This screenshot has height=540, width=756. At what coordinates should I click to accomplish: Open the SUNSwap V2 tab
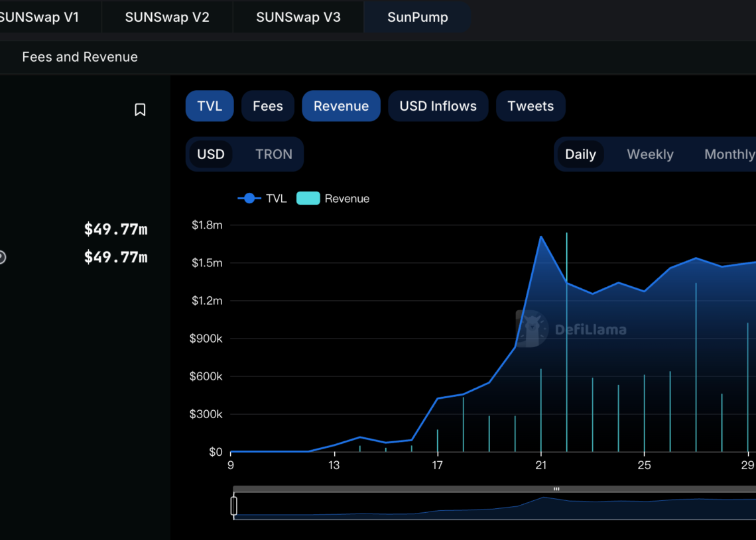pos(167,17)
